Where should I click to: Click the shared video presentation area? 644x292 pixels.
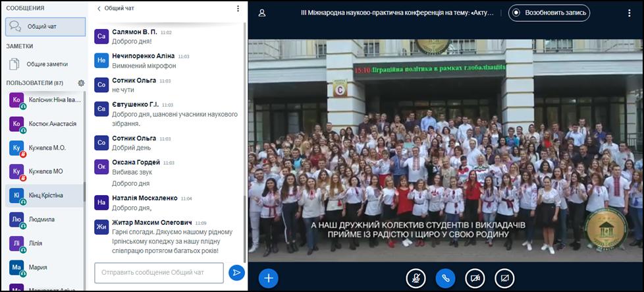446,150
